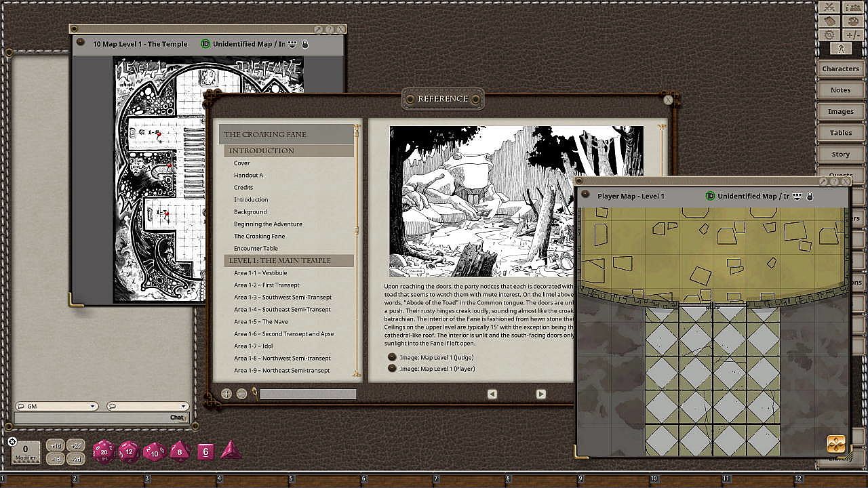
Task: Click the link icon beside 10 Map Level 1
Action: coord(81,43)
